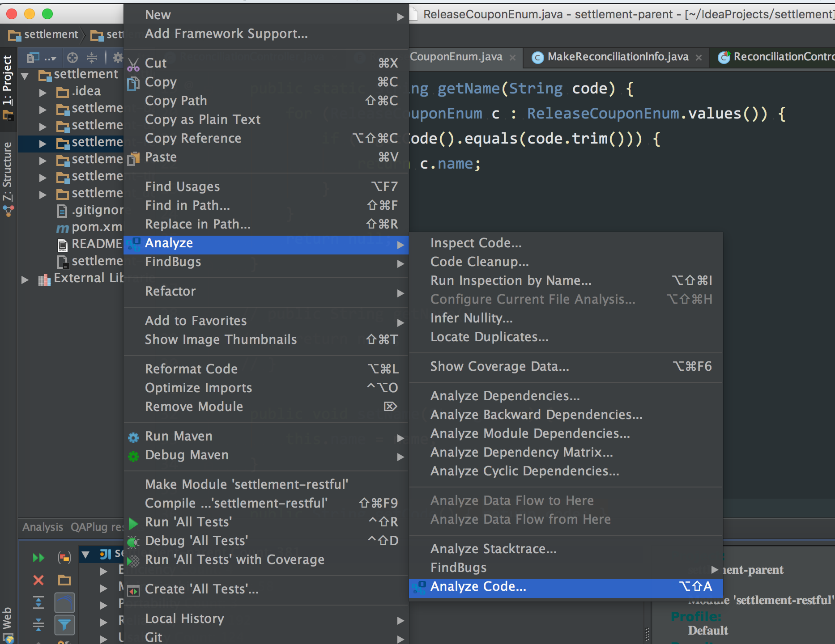
Task: Toggle the Project tool window sidebar button
Action: (x=8, y=87)
